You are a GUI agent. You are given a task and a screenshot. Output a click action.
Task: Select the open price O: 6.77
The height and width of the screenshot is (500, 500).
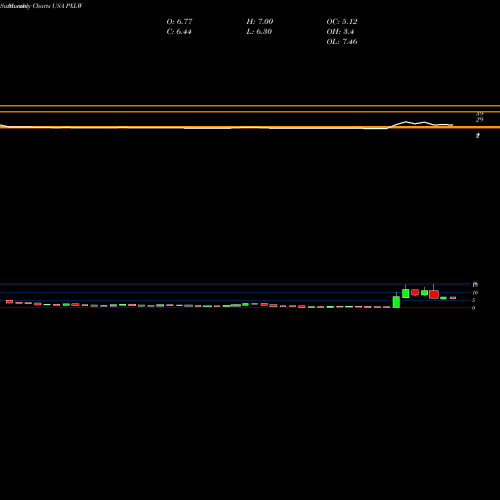coord(179,22)
